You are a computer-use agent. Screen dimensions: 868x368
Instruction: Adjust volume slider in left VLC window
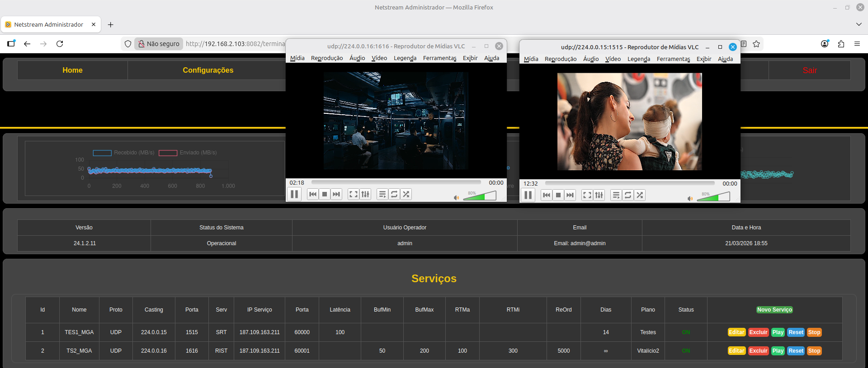point(480,196)
